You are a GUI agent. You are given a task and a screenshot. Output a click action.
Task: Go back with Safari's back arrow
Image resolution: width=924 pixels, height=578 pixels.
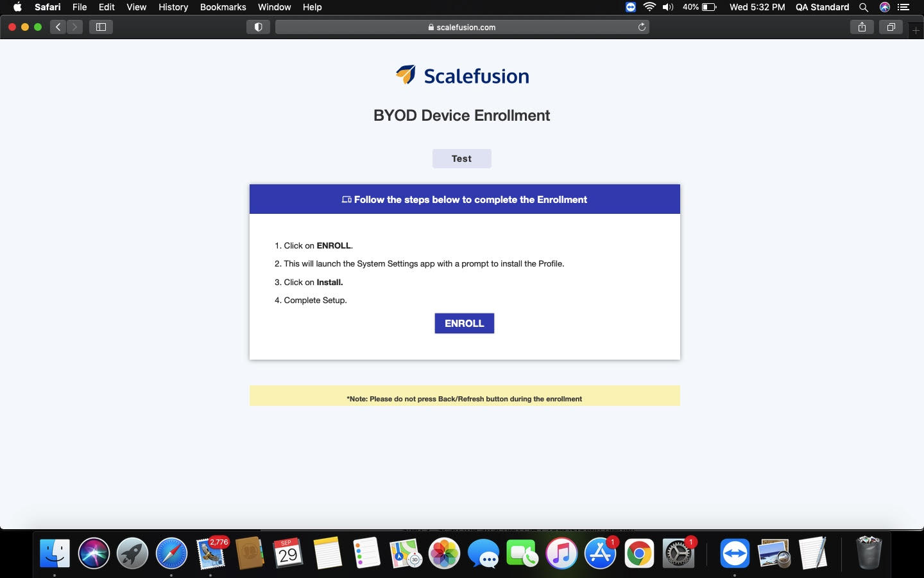point(58,27)
